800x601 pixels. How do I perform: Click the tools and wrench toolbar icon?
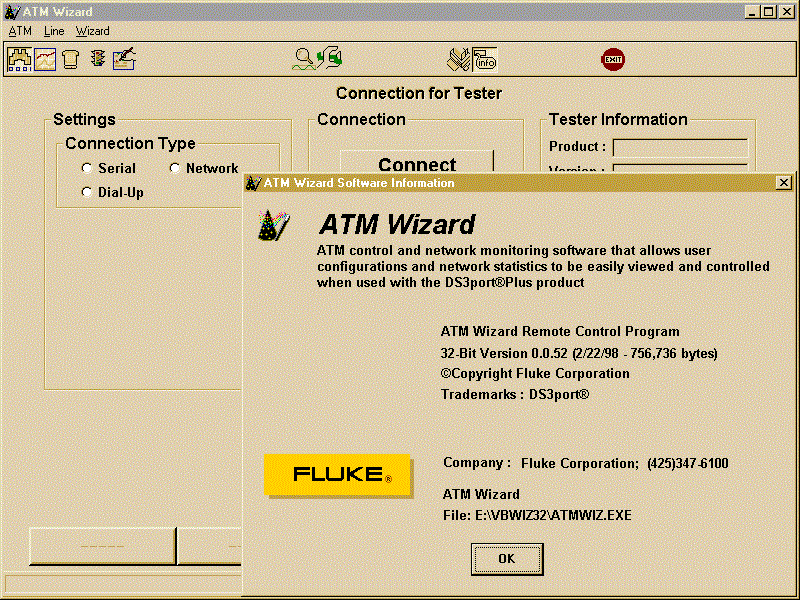click(x=458, y=60)
